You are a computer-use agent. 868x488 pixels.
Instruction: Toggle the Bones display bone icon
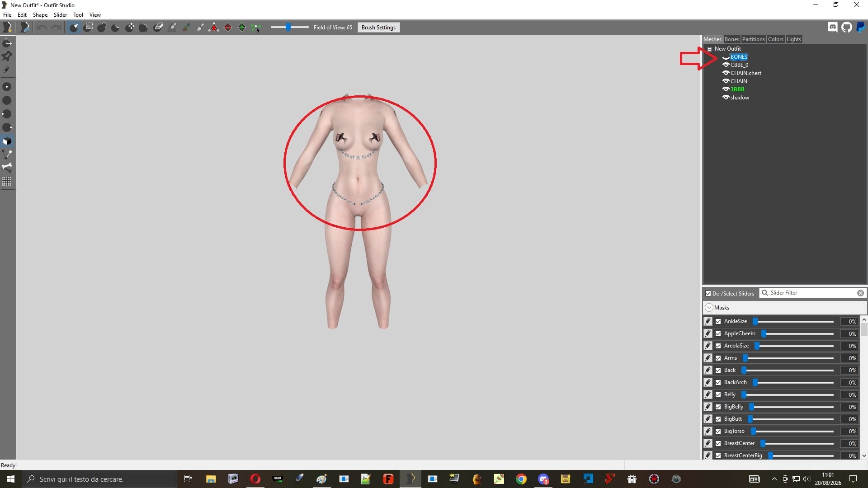point(7,168)
